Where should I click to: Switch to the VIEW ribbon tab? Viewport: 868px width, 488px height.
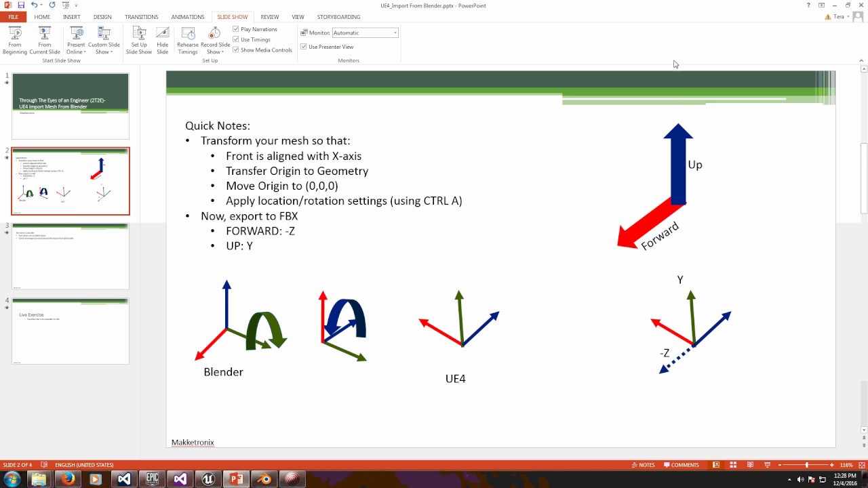click(298, 17)
